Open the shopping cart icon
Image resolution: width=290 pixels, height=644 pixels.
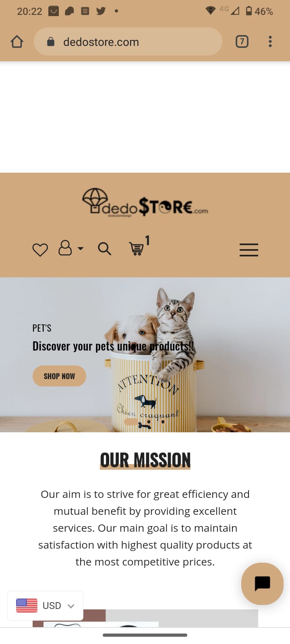point(137,249)
